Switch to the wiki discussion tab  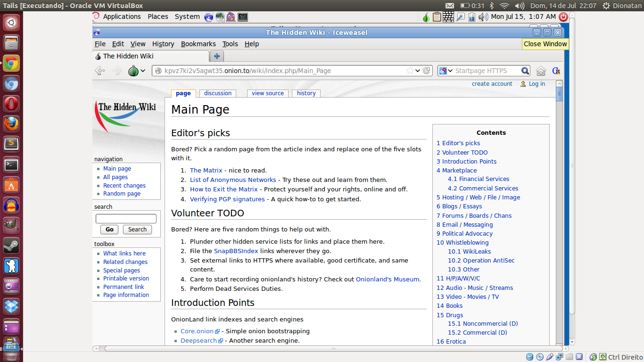click(x=218, y=93)
